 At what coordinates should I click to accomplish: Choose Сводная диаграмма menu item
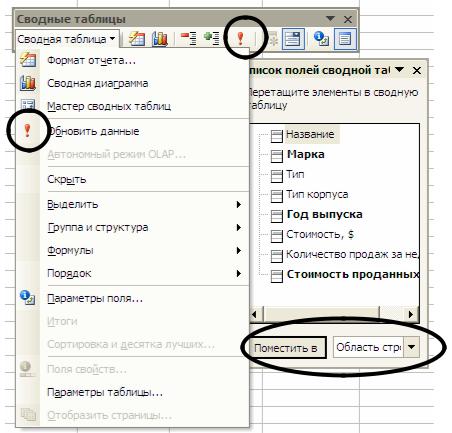pos(132,83)
